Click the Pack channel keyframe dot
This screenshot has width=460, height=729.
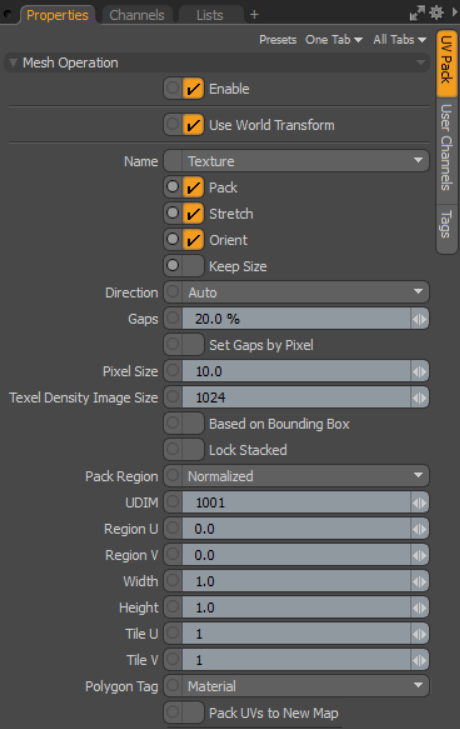tap(173, 187)
